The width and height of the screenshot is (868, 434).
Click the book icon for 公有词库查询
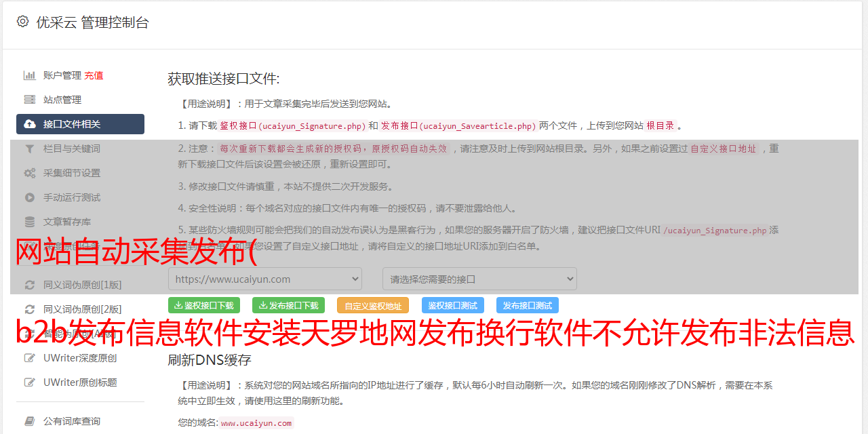point(30,421)
